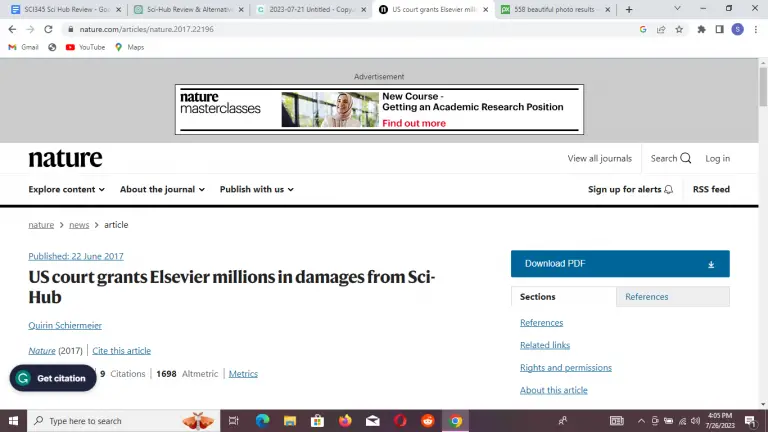Open the Metrics link
Image resolution: width=768 pixels, height=432 pixels.
[243, 374]
